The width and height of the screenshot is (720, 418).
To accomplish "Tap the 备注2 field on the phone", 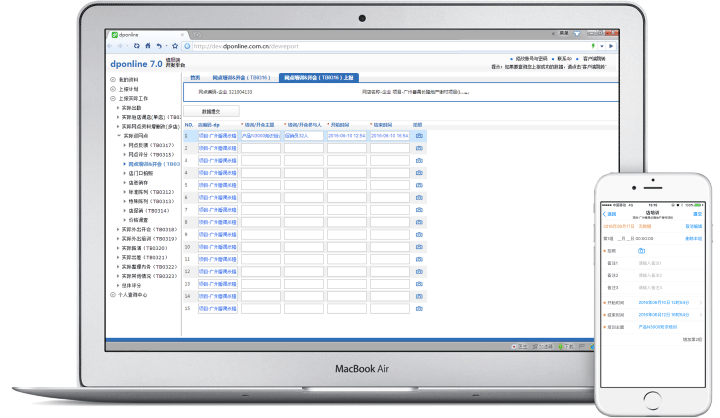I will click(x=650, y=276).
